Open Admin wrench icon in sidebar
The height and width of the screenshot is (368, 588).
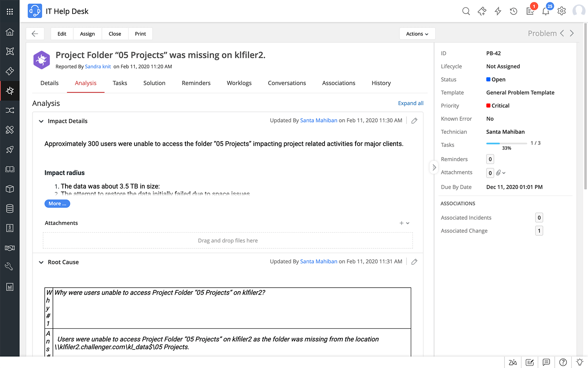(x=10, y=267)
